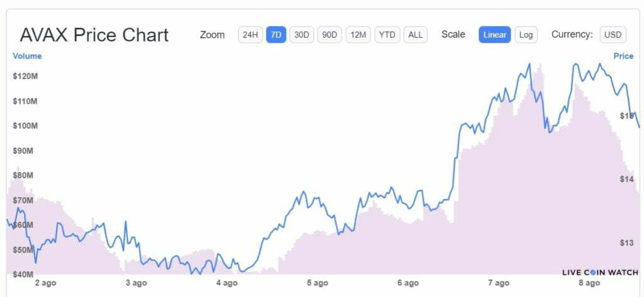Show ALL price history
This screenshot has width=644, height=297.
(x=415, y=35)
